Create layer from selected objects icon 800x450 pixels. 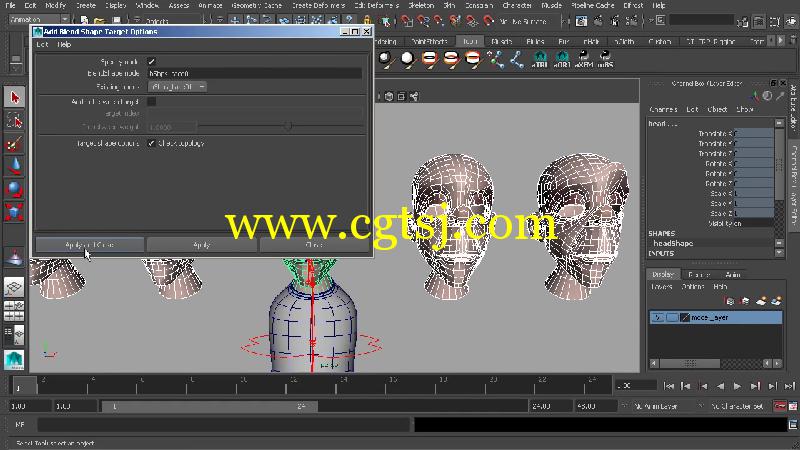click(x=776, y=301)
